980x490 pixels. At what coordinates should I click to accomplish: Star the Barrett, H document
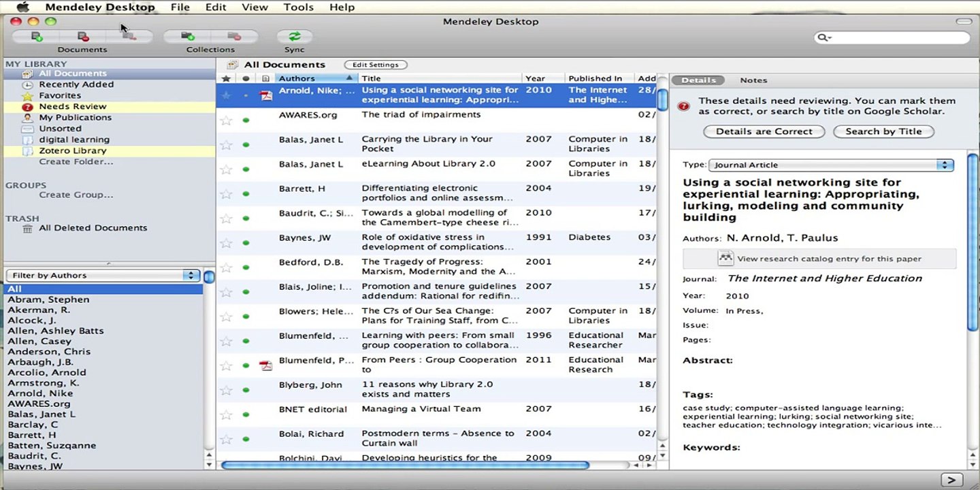226,194
